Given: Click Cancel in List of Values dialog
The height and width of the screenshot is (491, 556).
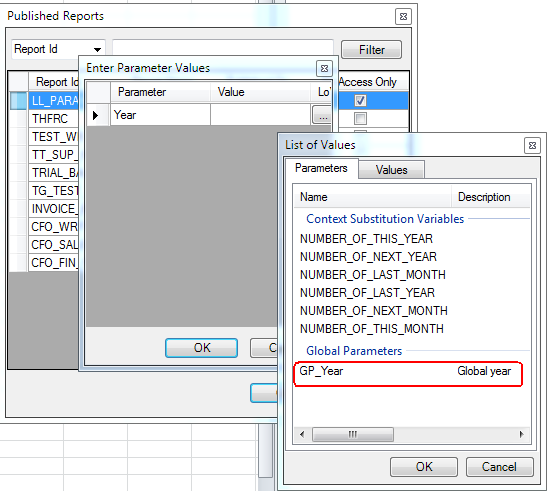Looking at the screenshot, I should pos(499,467).
